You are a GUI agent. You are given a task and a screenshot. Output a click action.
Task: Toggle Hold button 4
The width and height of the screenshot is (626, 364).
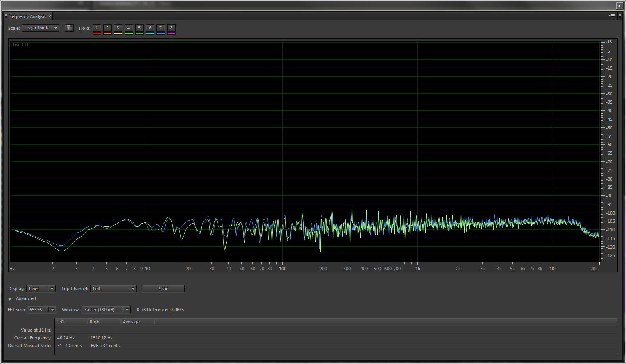[129, 28]
